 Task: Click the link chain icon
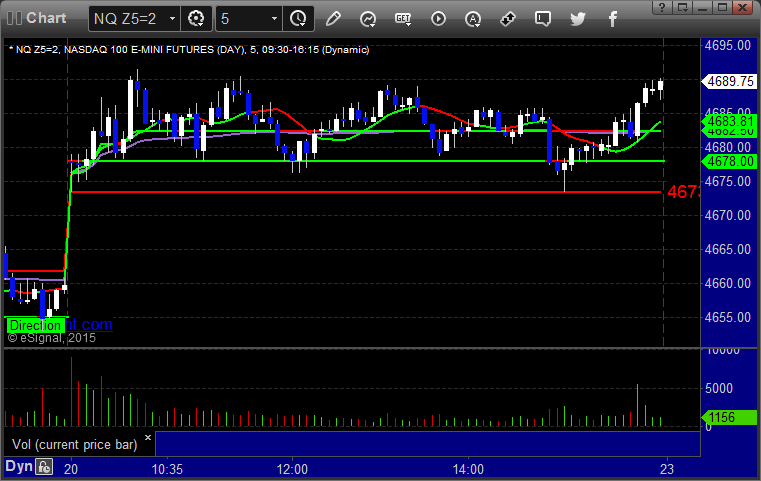(508, 18)
